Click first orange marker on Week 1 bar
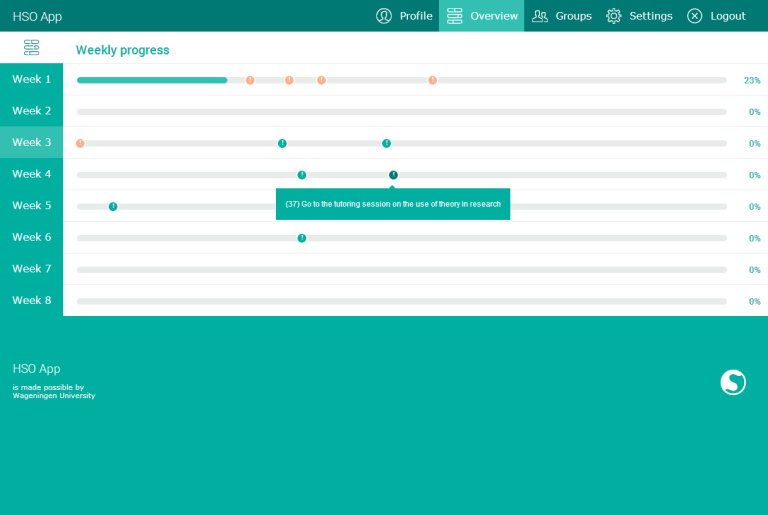768x515 pixels. 250,80
